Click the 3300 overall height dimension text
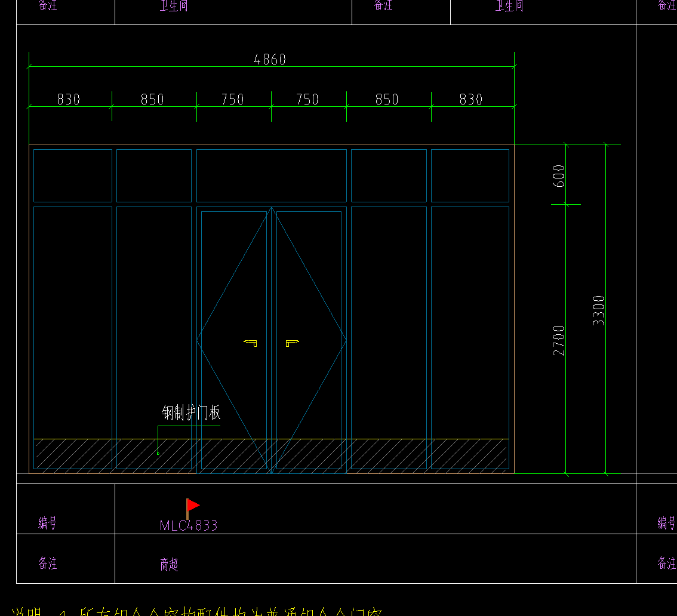This screenshot has width=677, height=616. click(x=598, y=310)
